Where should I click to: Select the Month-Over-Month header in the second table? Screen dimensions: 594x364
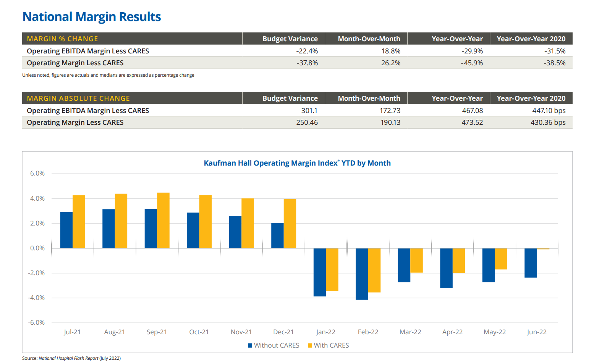coord(369,98)
